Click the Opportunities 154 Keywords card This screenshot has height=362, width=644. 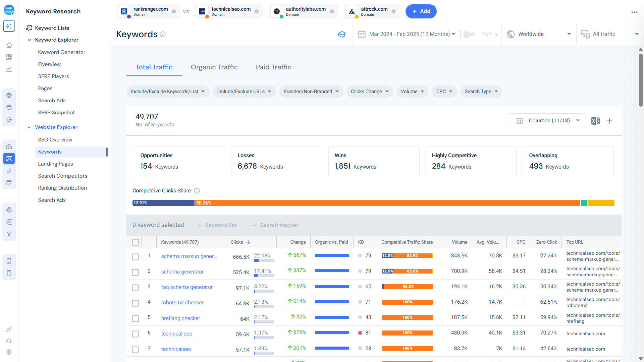tap(179, 162)
